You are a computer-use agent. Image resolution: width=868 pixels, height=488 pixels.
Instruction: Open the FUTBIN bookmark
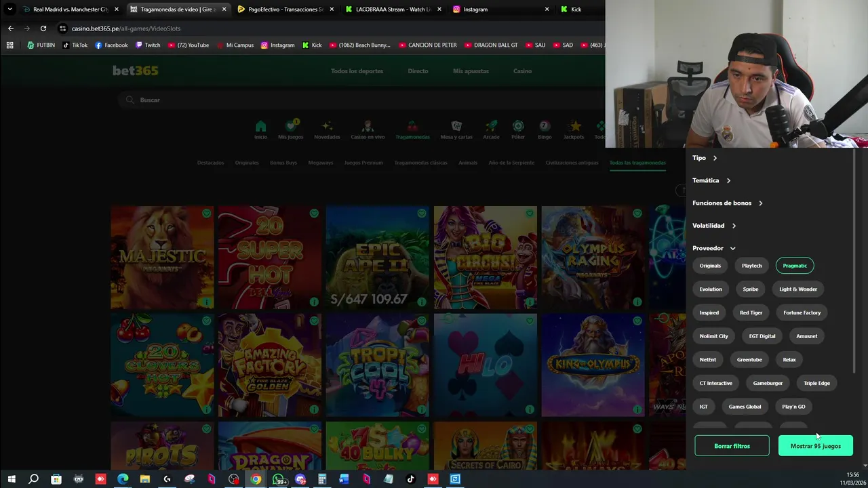tap(41, 45)
